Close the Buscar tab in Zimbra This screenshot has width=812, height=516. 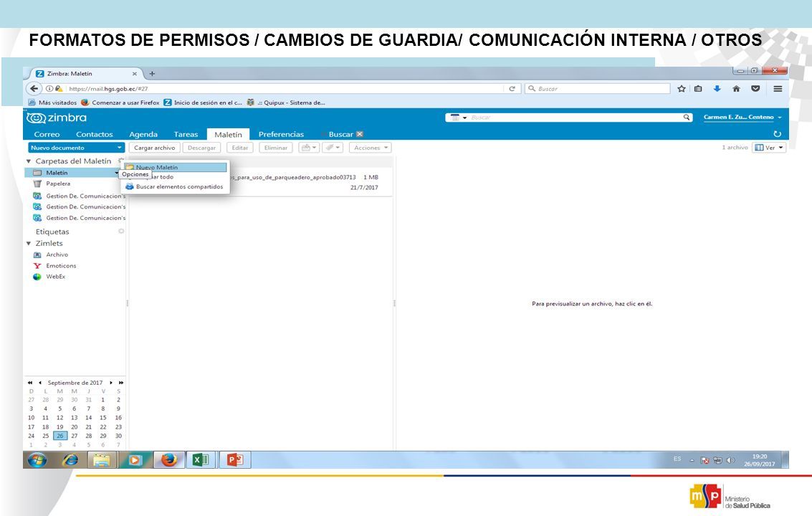click(359, 134)
